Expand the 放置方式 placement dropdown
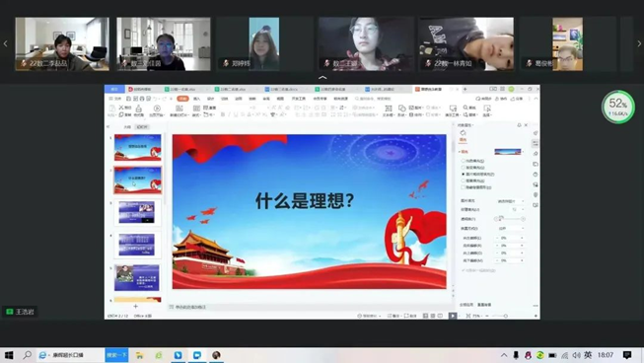The width and height of the screenshot is (644, 363). [511, 228]
